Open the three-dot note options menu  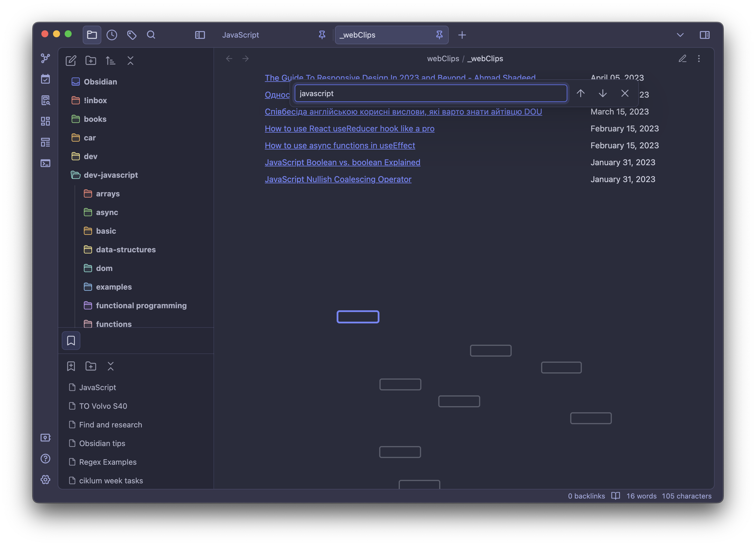tap(699, 59)
